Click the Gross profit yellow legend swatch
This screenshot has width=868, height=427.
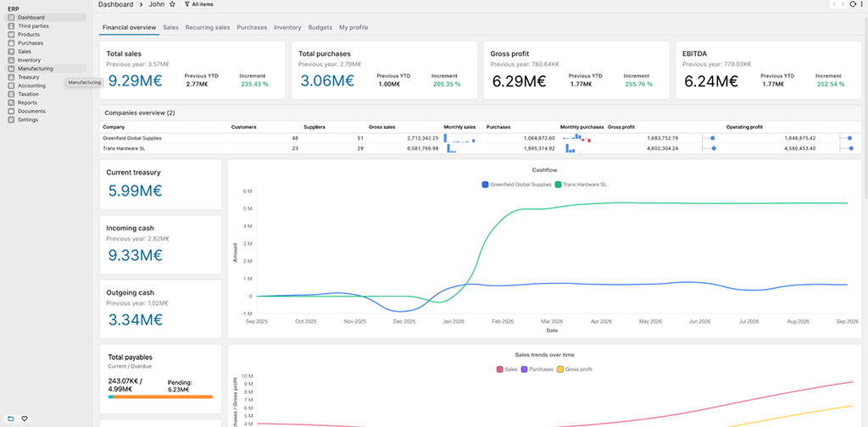559,369
